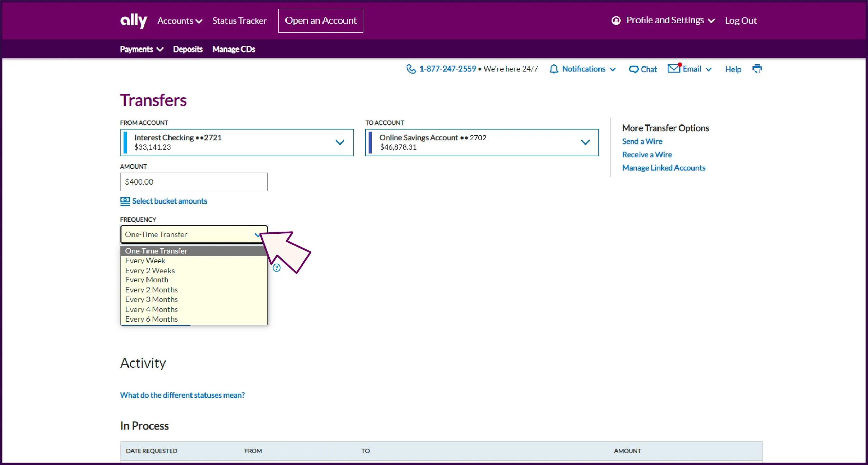The image size is (868, 465).
Task: Click the Profile person icon
Action: 616,20
